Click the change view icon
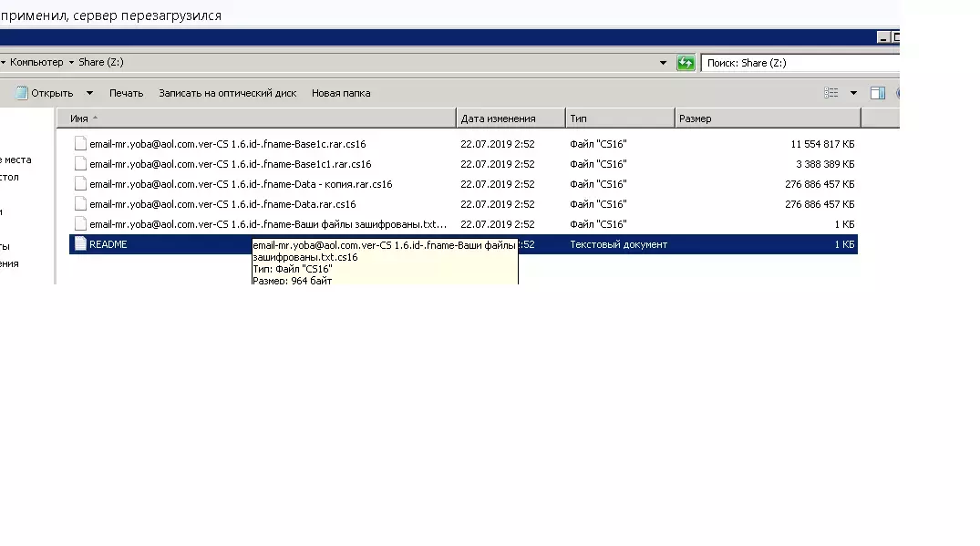Screen dimensions: 980x546 coord(830,93)
